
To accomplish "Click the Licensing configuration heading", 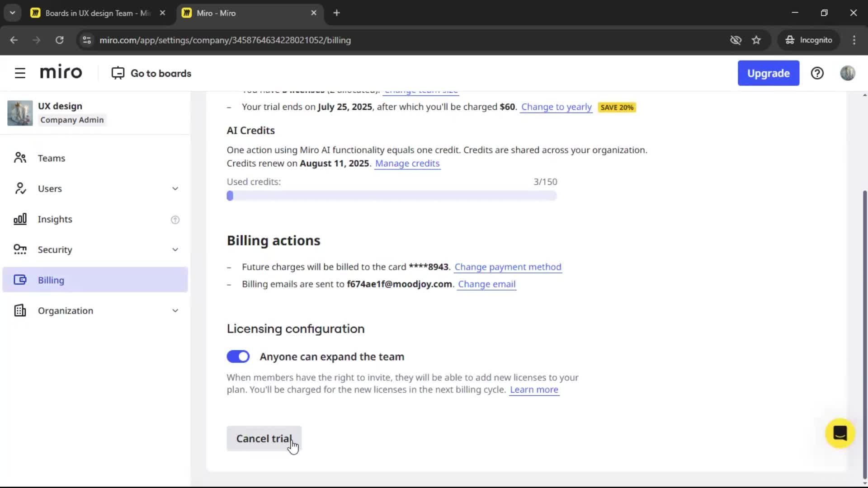I will coord(296,328).
